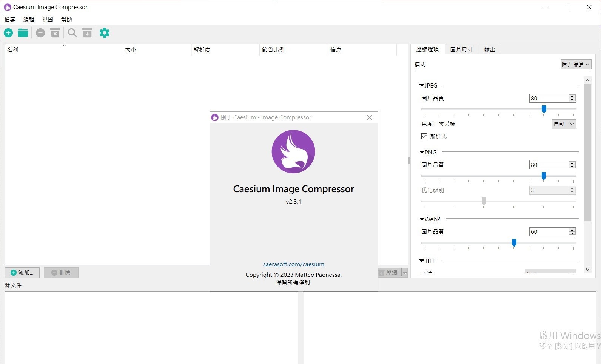
Task: Collapse the PNG section triangle
Action: pyautogui.click(x=422, y=153)
